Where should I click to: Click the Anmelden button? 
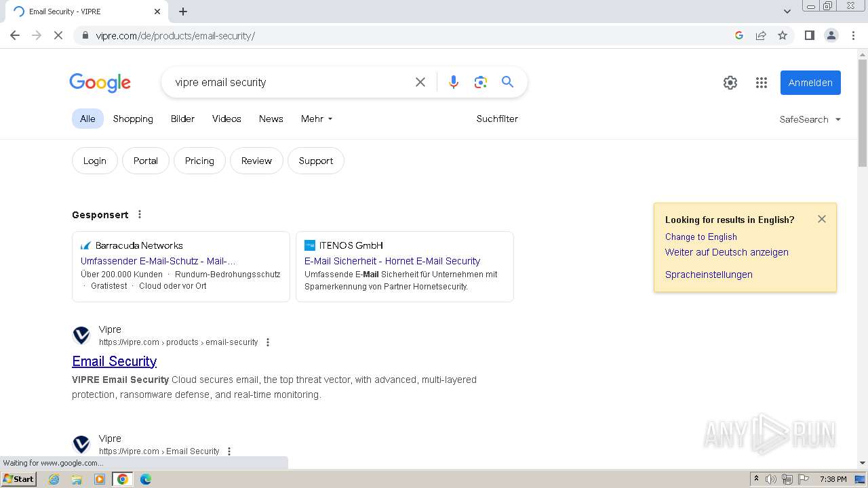(810, 83)
